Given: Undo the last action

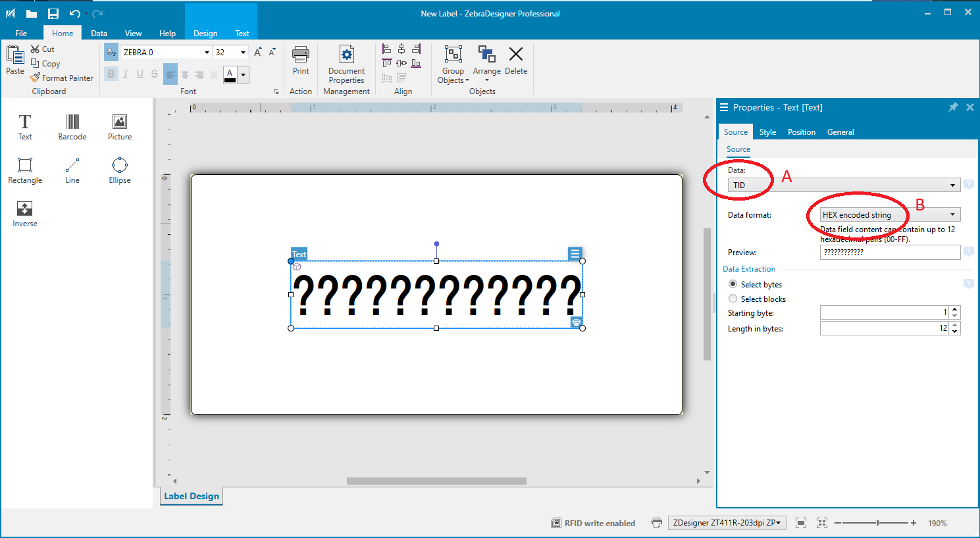Looking at the screenshot, I should coord(74,13).
